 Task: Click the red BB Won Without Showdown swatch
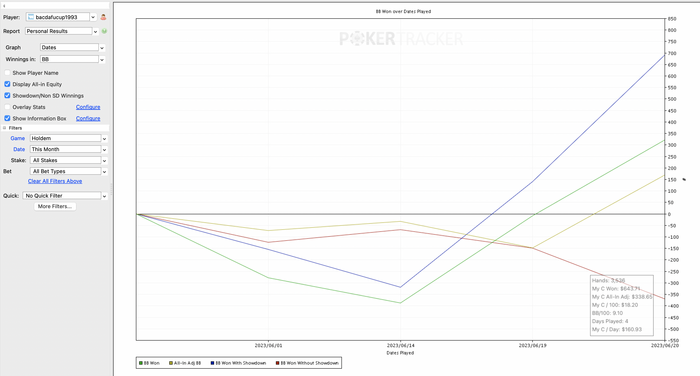coord(277,363)
